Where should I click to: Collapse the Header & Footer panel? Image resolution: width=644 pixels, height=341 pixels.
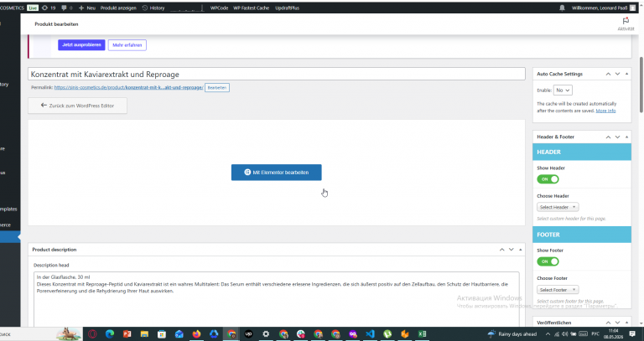[626, 137]
